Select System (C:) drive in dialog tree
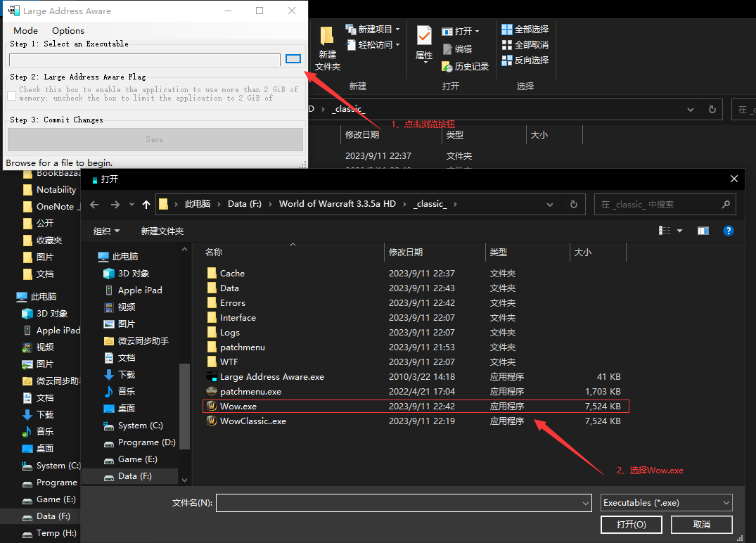756x543 pixels. [134, 426]
